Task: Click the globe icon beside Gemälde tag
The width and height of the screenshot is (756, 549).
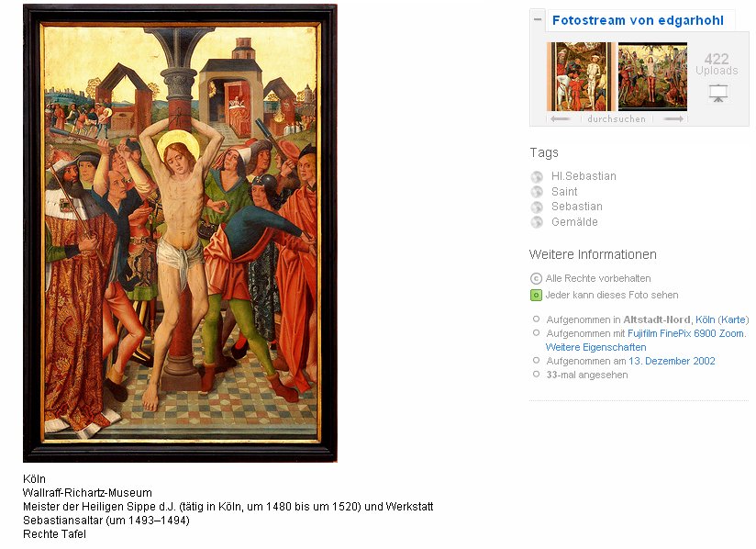Action: [x=537, y=222]
